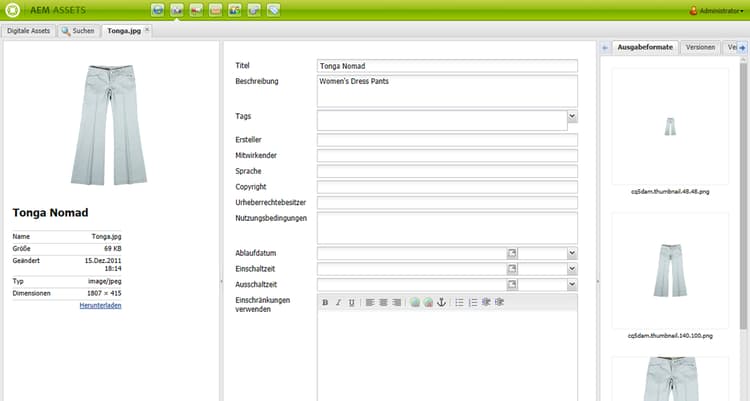This screenshot has width=750, height=401.
Task: Align text left in rich text toolbar
Action: (370, 302)
